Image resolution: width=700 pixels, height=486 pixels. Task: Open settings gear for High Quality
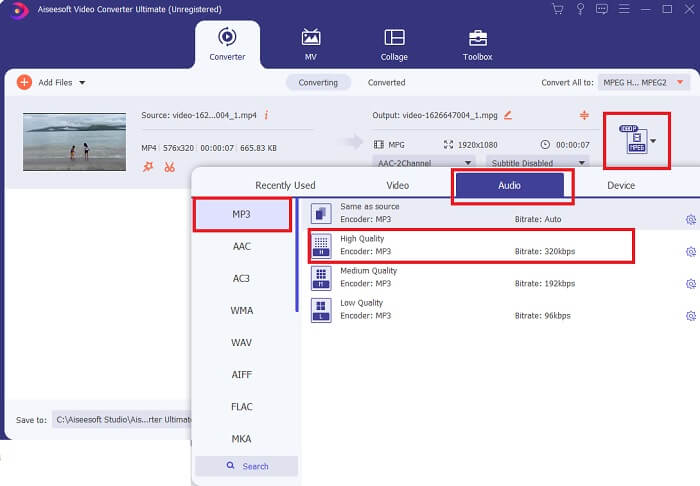(x=691, y=252)
